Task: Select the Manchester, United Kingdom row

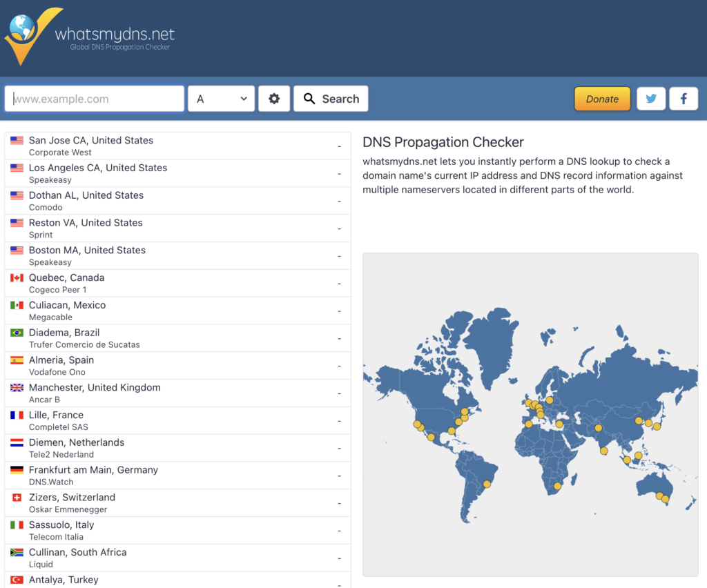Action: click(x=177, y=393)
